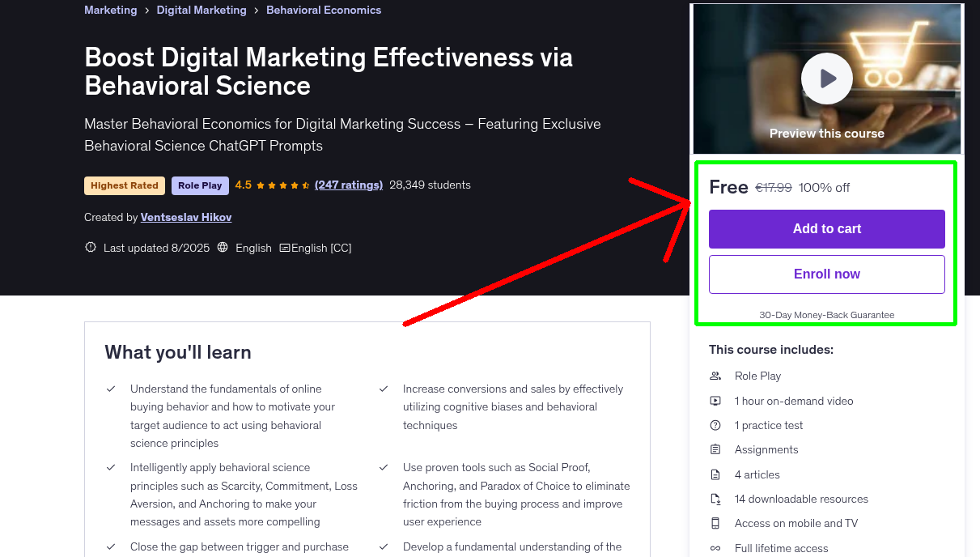
Task: Click the Add to cart button
Action: [826, 229]
